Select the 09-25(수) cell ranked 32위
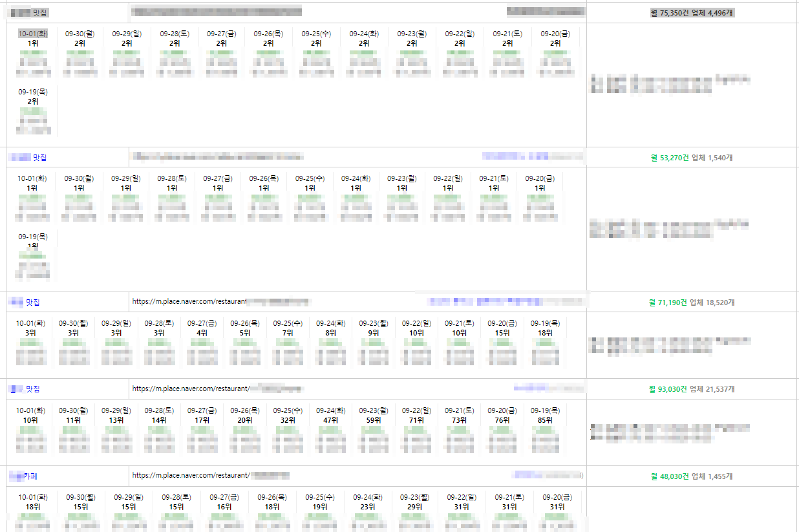 [x=288, y=416]
